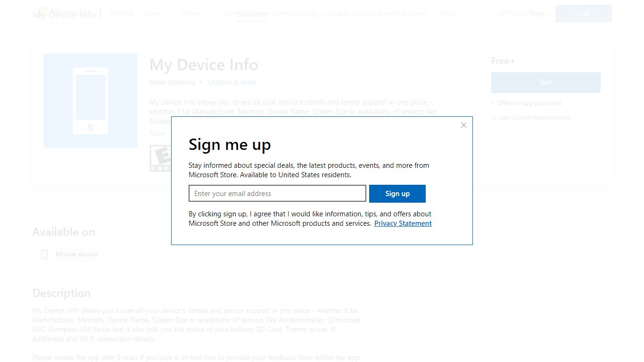644x362 pixels.
Task: Click the Students & parents nav item
Action: pyautogui.click(x=403, y=13)
